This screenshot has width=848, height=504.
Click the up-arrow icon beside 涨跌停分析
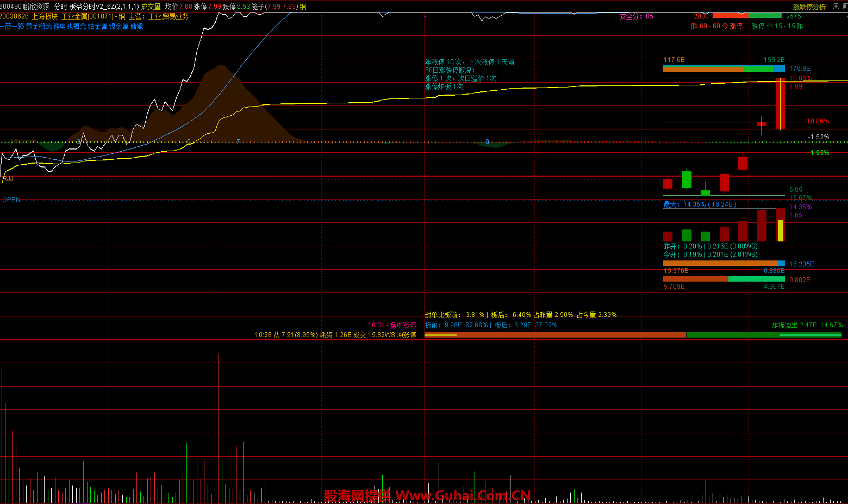[836, 7]
